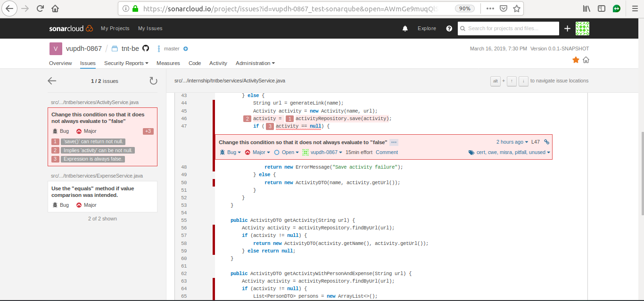Click the browser address bar URL
Image resolution: width=644 pixels, height=301 pixels.
pos(290,8)
